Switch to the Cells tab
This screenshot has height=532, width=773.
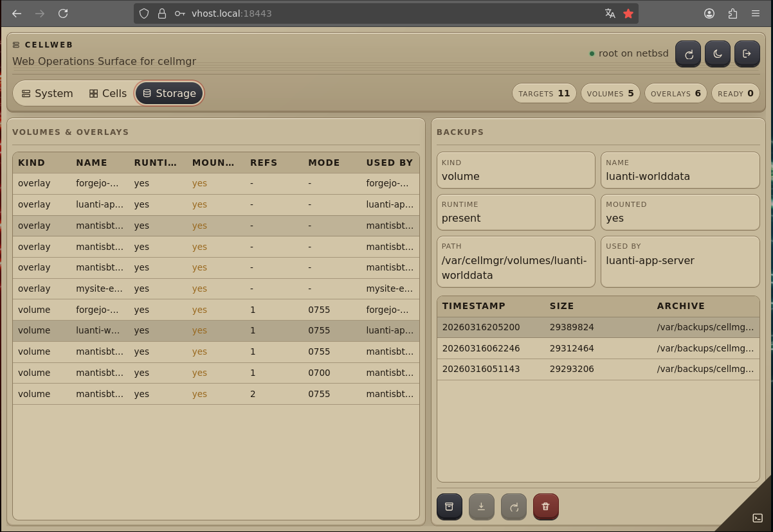(107, 93)
